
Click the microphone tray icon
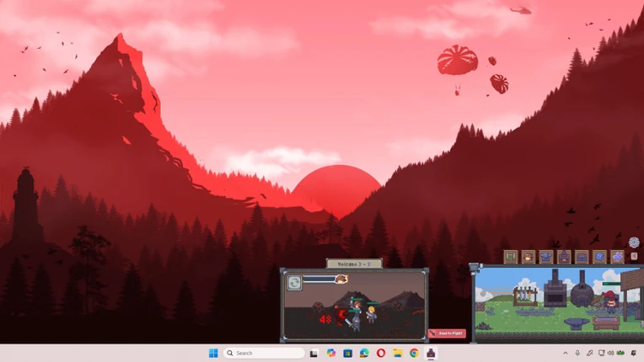tap(577, 353)
